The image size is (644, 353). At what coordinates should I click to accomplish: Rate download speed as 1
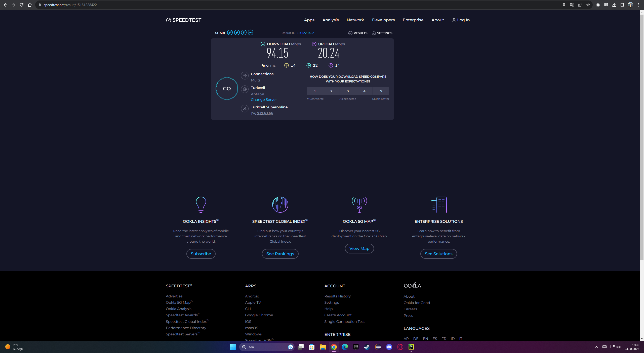click(315, 91)
